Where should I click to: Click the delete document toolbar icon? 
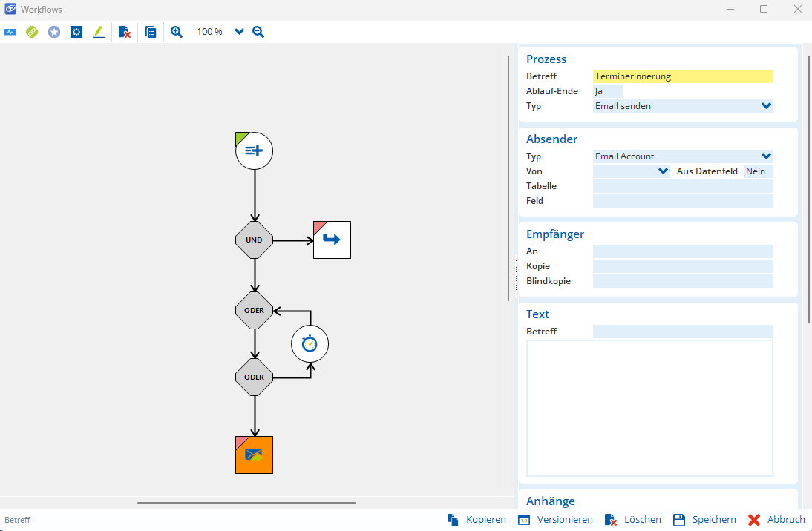click(125, 32)
